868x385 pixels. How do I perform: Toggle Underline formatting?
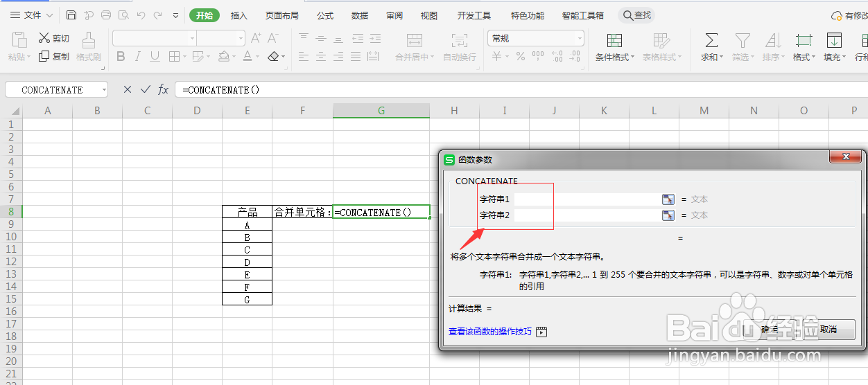pyautogui.click(x=155, y=57)
